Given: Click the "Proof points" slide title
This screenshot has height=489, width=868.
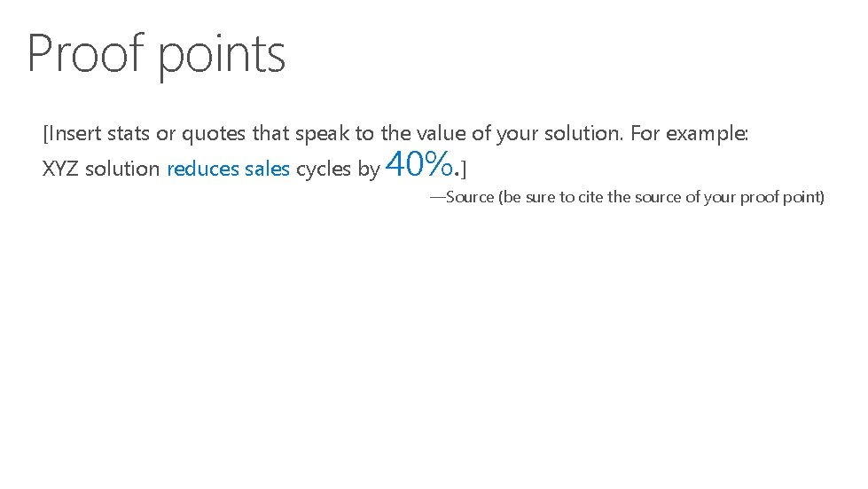Looking at the screenshot, I should coord(156,53).
